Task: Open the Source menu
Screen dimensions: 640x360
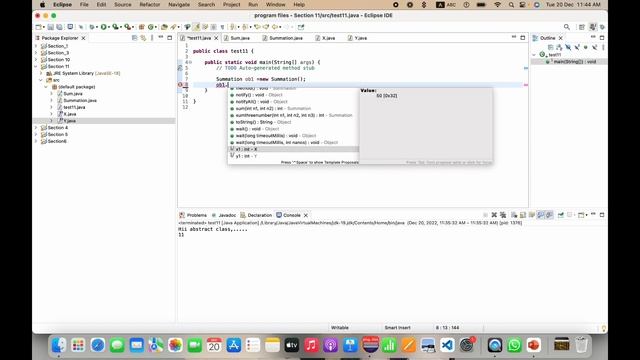Action: pos(122,4)
